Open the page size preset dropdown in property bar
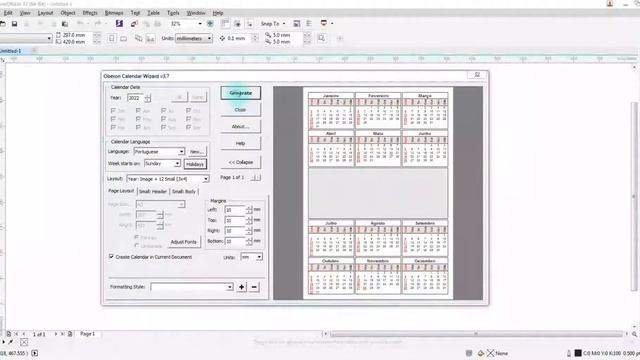This screenshot has width=640, height=360. tap(49, 38)
